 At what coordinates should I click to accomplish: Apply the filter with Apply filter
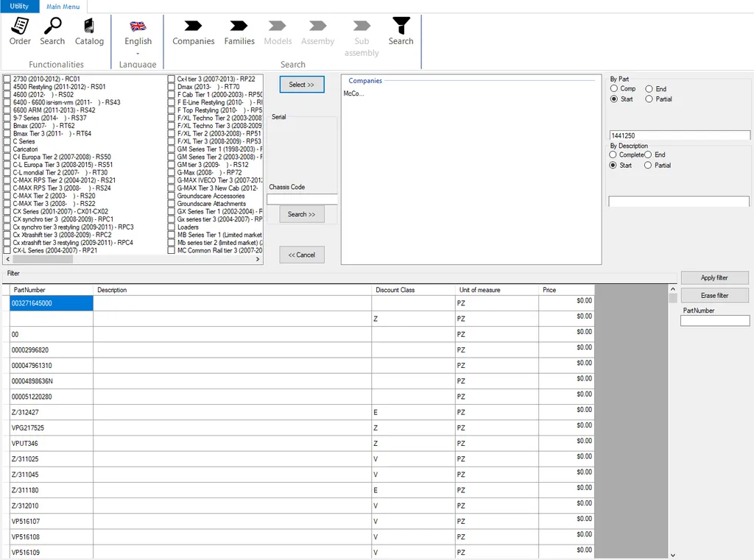coord(714,278)
